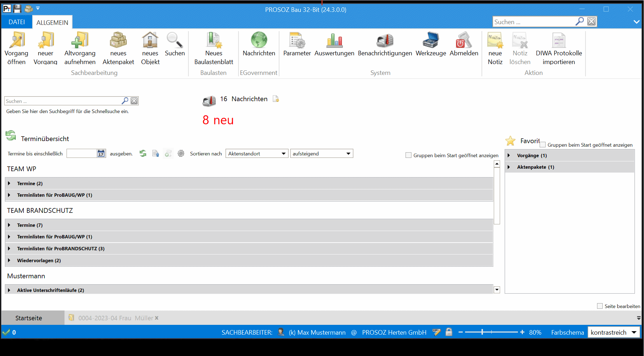Open the Parameter settings
644x356 pixels.
[x=297, y=44]
